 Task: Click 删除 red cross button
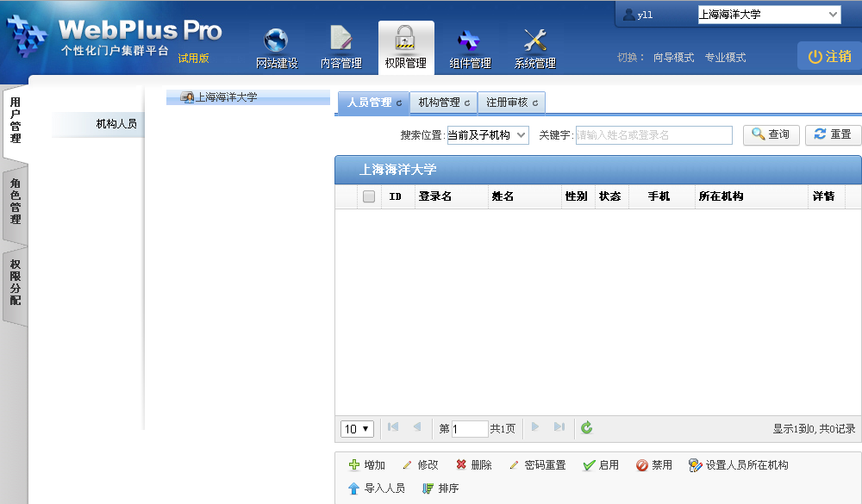(473, 465)
